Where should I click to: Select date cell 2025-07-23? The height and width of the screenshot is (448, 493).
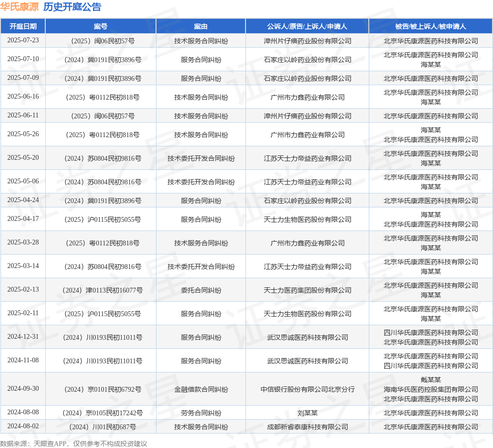coord(23,40)
